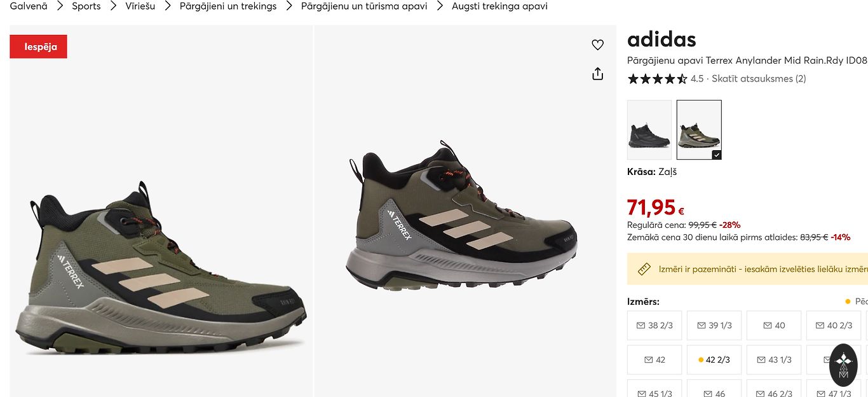
Task: Add shoe to wishlist with heart icon
Action: coord(597,45)
